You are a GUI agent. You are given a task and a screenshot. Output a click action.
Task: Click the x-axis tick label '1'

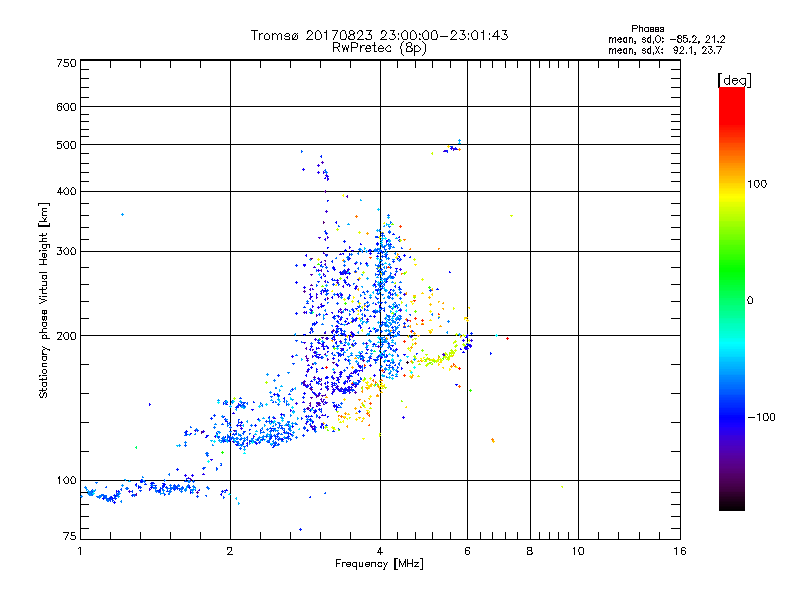tap(80, 551)
